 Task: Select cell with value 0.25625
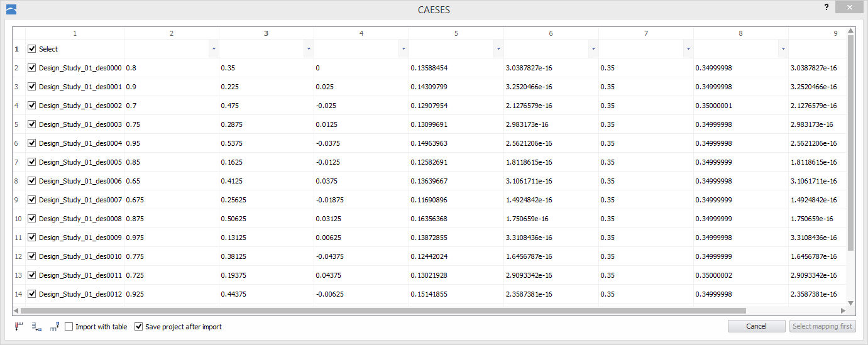click(266, 200)
